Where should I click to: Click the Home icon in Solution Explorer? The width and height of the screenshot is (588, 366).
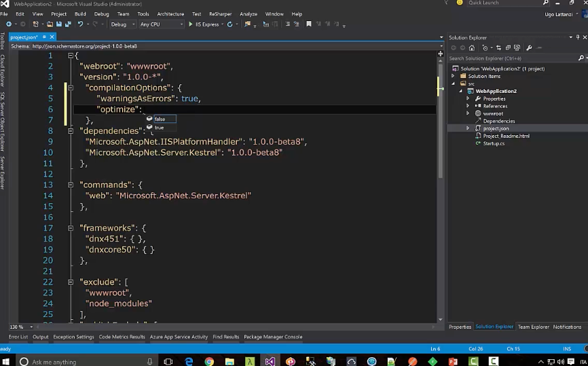coord(472,48)
